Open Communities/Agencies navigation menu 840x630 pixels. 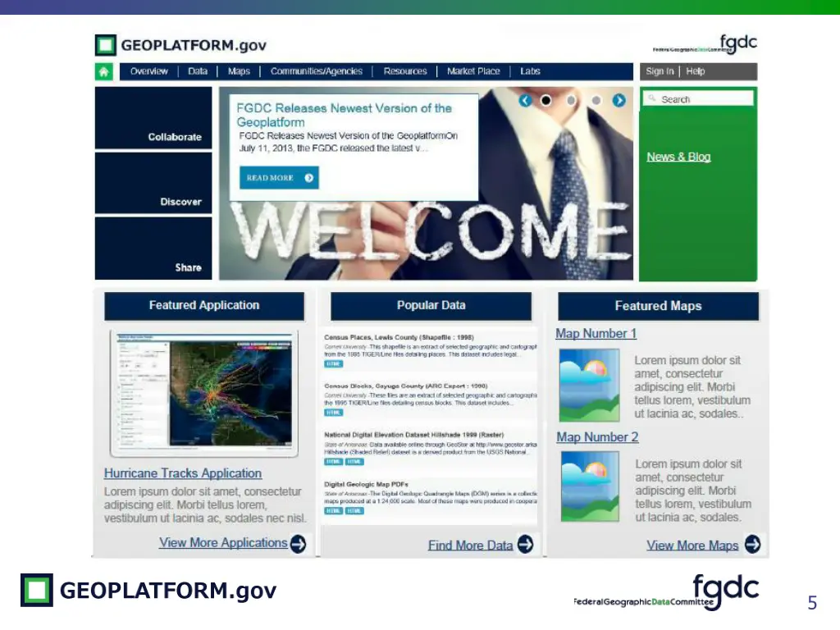[317, 71]
